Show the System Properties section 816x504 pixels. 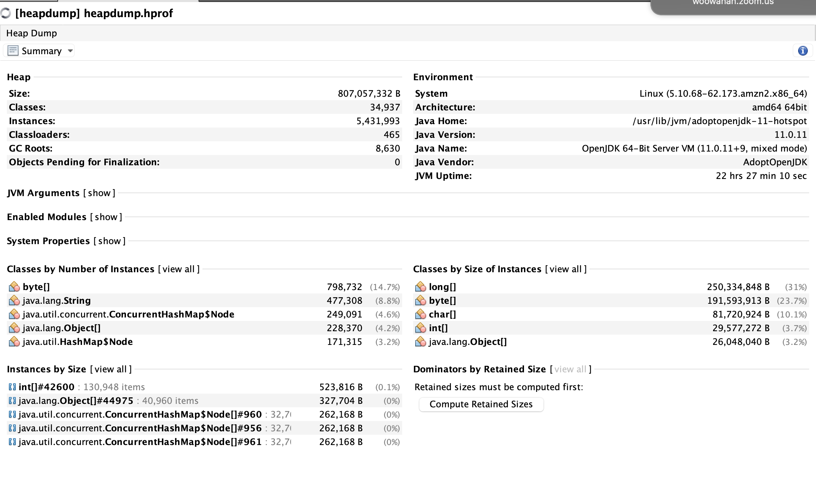point(109,241)
